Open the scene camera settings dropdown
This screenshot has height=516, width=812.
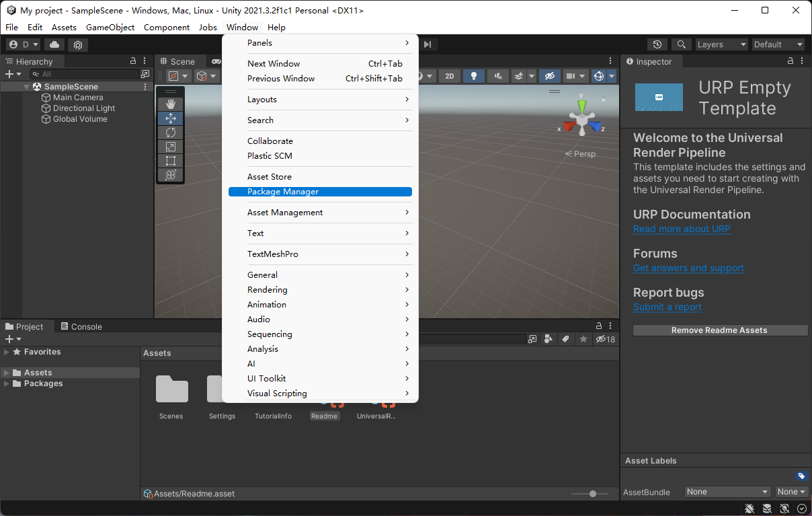(x=575, y=76)
